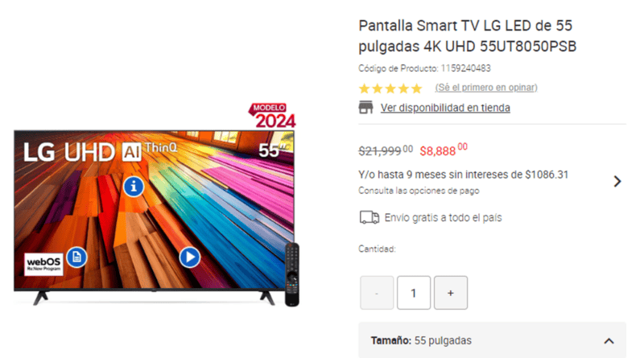Play the product video hotspot
Image resolution: width=644 pixels, height=358 pixels.
click(190, 257)
